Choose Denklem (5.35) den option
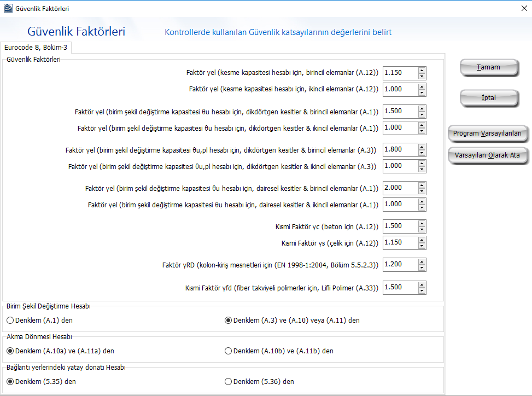532x396 pixels. tap(10, 382)
